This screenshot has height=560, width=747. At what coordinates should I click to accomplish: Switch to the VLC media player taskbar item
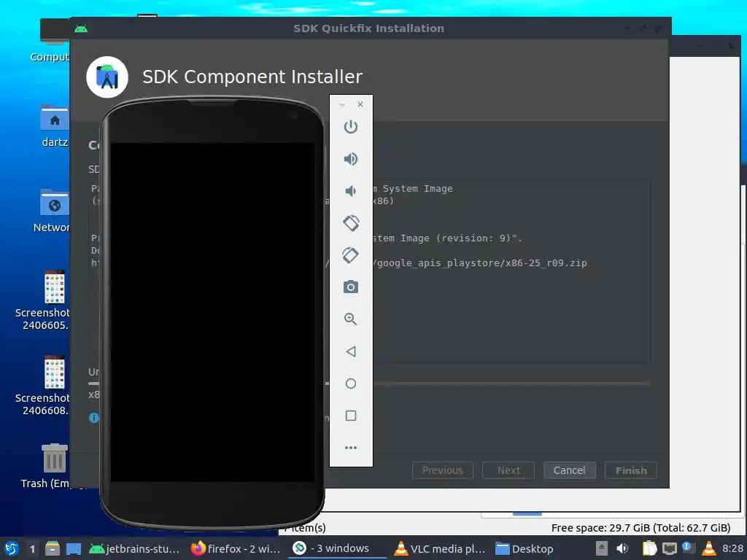point(439,548)
